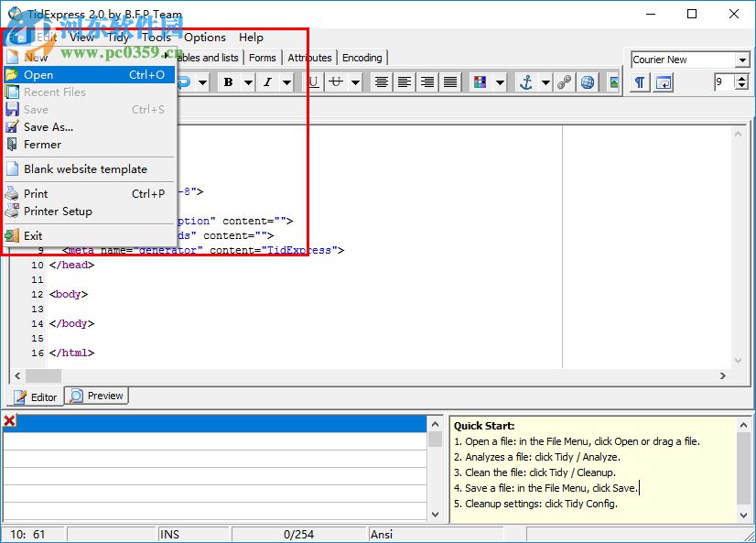Click the chain link hyperlink icon
The image size is (756, 543).
(x=565, y=82)
